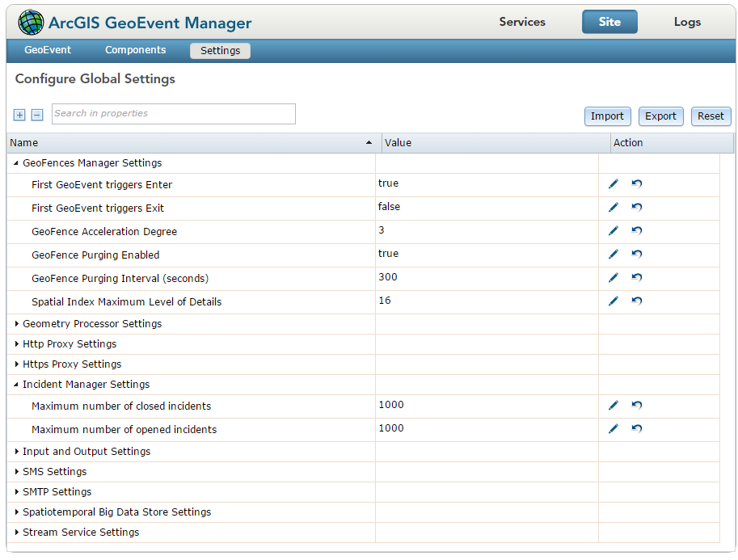Select 'false' value of First GeoEvent triggers Exit
The width and height of the screenshot is (738, 560).
point(390,207)
